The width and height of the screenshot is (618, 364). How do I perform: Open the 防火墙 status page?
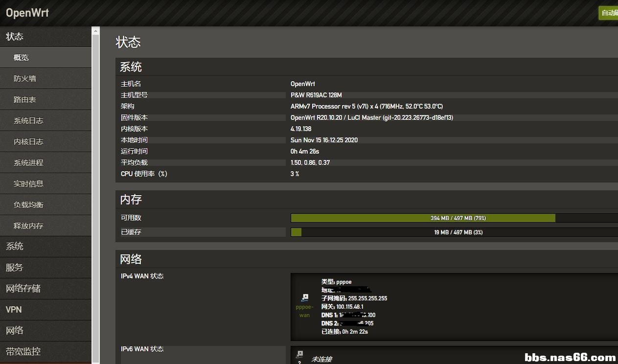coord(25,79)
